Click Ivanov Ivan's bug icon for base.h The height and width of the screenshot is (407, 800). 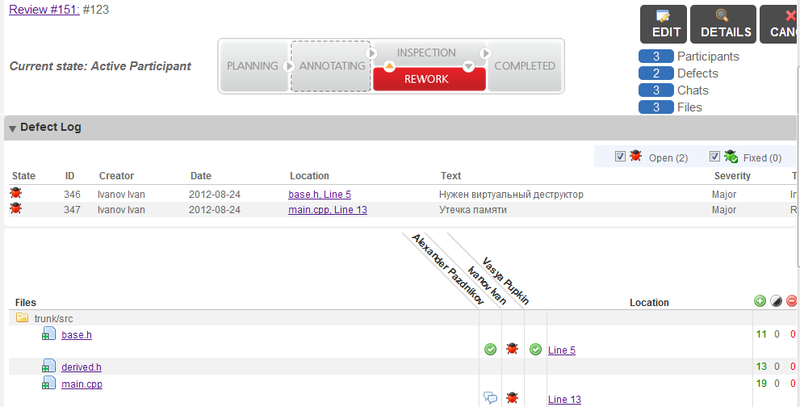point(512,348)
